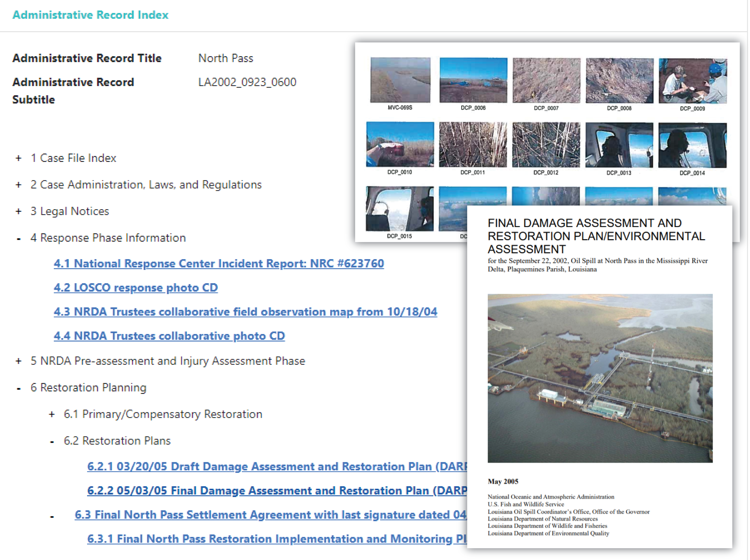This screenshot has height=560, width=750.
Task: Expand the 3 Legal Notices section
Action: click(19, 212)
